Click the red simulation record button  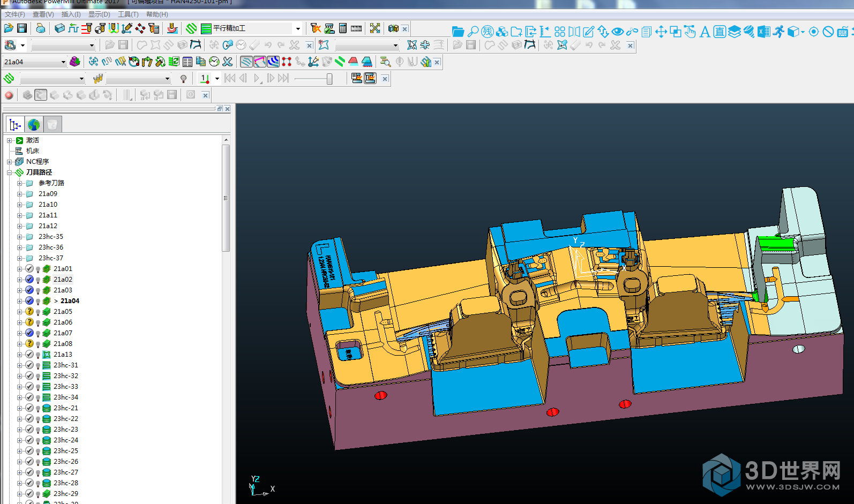pyautogui.click(x=9, y=95)
